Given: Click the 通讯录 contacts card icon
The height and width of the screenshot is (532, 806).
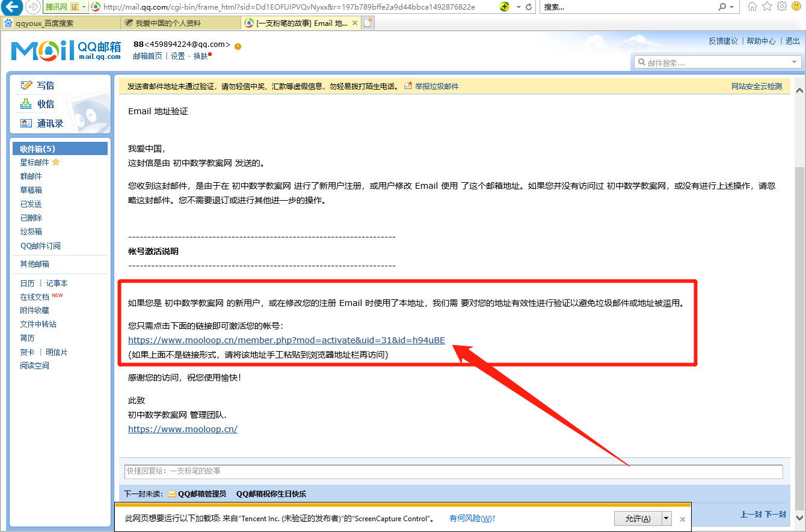Looking at the screenshot, I should (26, 123).
